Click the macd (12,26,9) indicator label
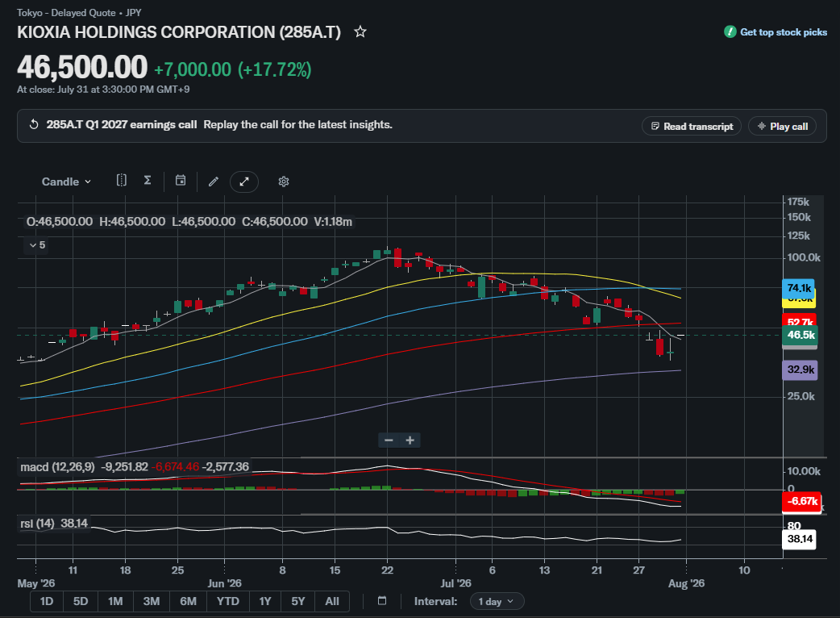This screenshot has width=840, height=618. coord(57,467)
